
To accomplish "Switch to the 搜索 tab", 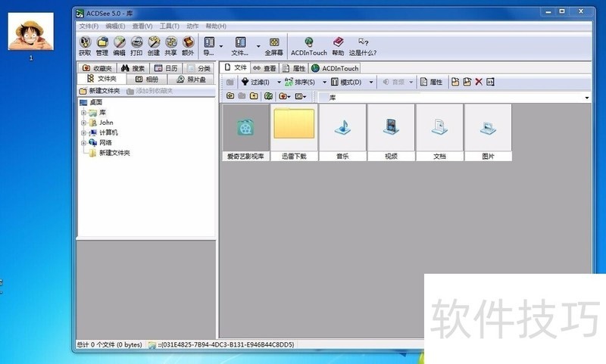I will tap(133, 68).
